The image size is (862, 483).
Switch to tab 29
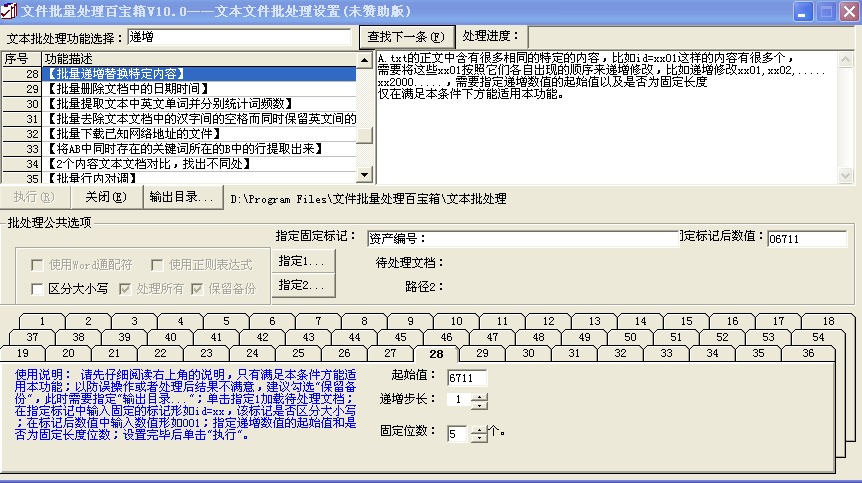pos(482,353)
